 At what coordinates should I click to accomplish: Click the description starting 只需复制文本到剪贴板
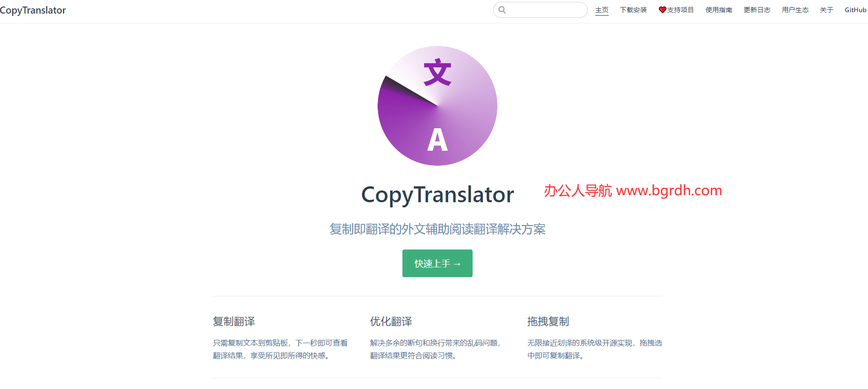280,349
